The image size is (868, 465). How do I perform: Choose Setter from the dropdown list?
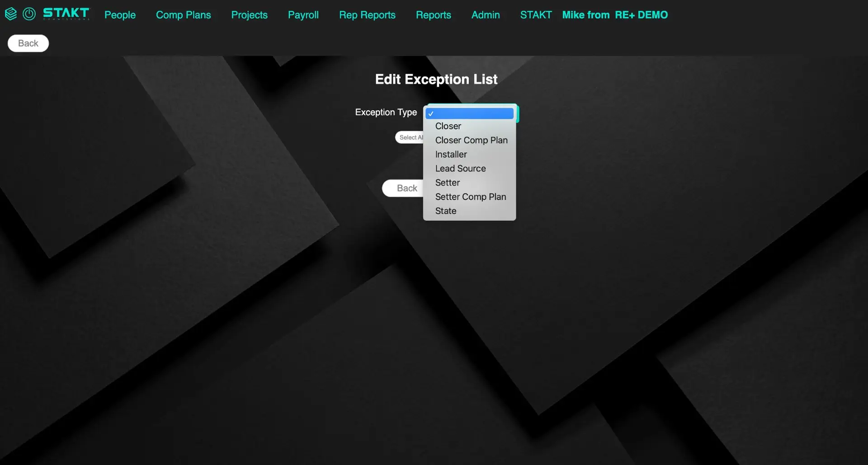click(469, 183)
